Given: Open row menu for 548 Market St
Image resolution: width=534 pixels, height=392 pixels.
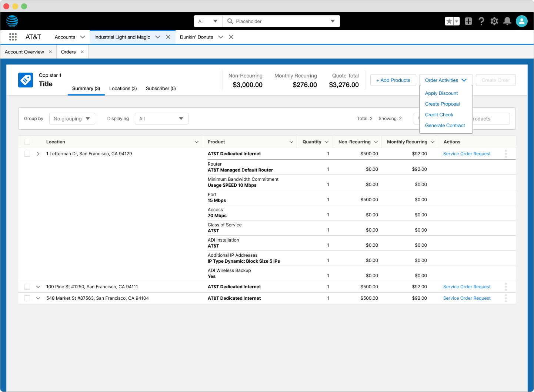Looking at the screenshot, I should [506, 298].
